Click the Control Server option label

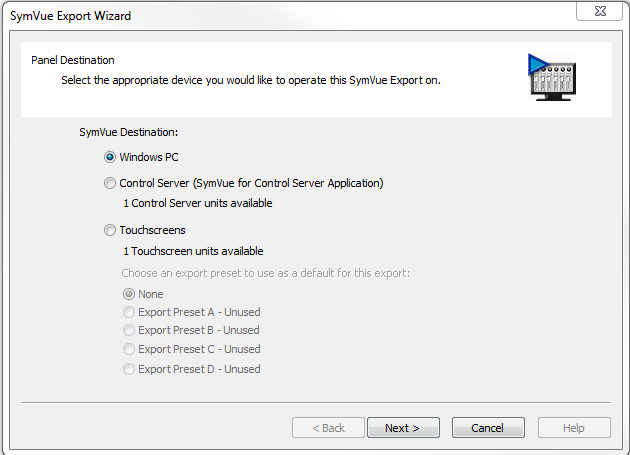pyautogui.click(x=251, y=183)
